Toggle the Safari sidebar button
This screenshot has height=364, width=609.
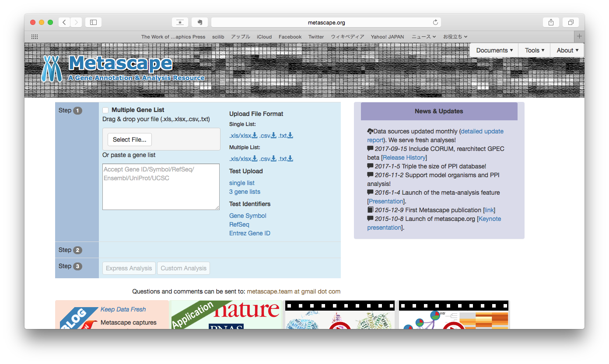tap(93, 22)
